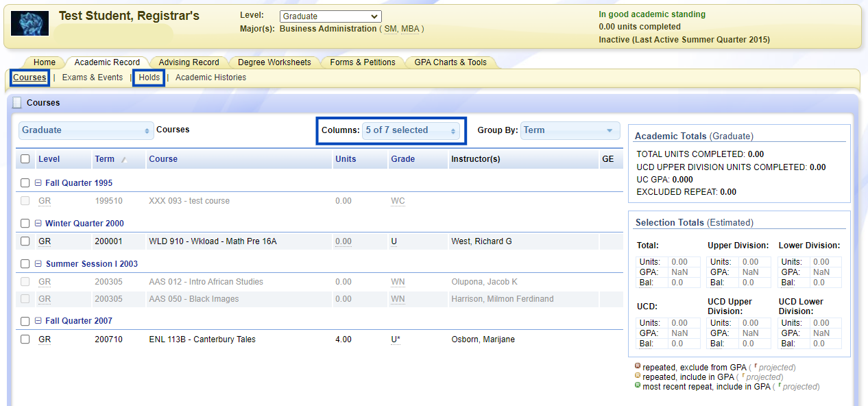
Task: Click the student profile photo thumbnail
Action: coord(30,24)
